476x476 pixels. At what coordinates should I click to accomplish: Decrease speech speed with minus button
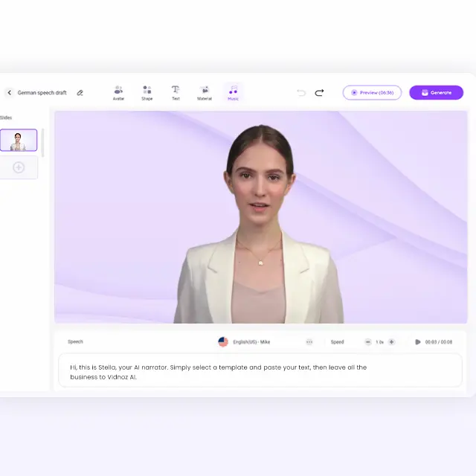(x=367, y=342)
